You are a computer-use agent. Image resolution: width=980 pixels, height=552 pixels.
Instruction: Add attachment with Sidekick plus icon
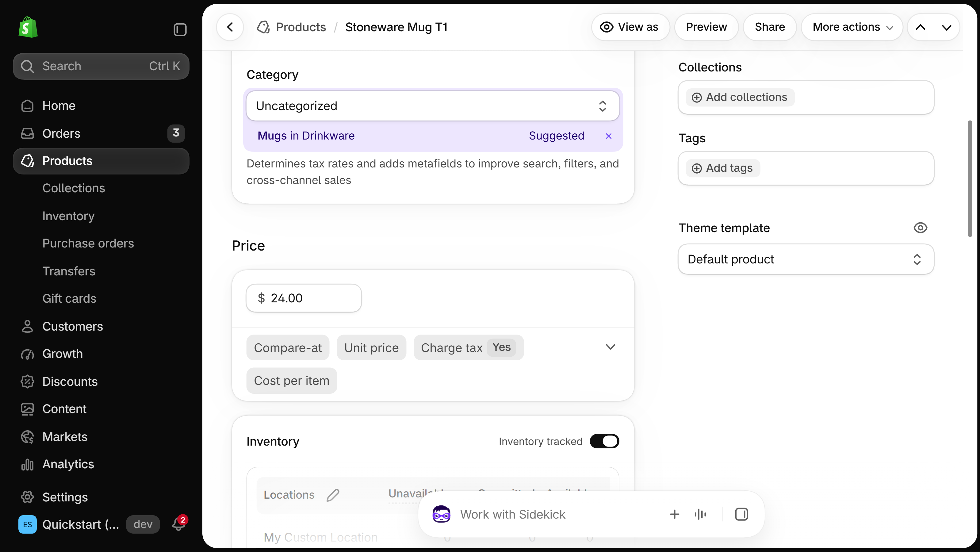pyautogui.click(x=675, y=514)
